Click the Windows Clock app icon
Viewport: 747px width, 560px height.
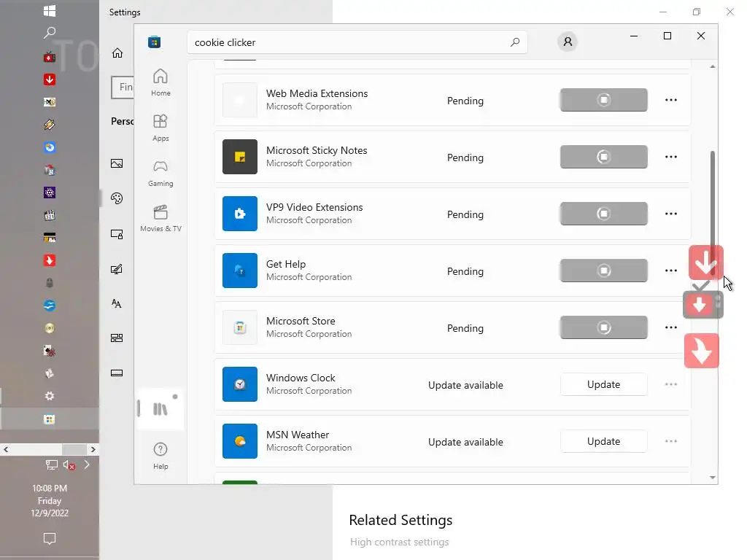click(x=240, y=384)
